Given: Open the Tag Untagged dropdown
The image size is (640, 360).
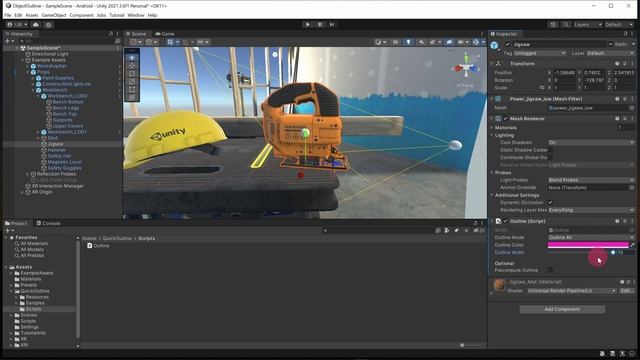Looking at the screenshot, I should tap(540, 53).
